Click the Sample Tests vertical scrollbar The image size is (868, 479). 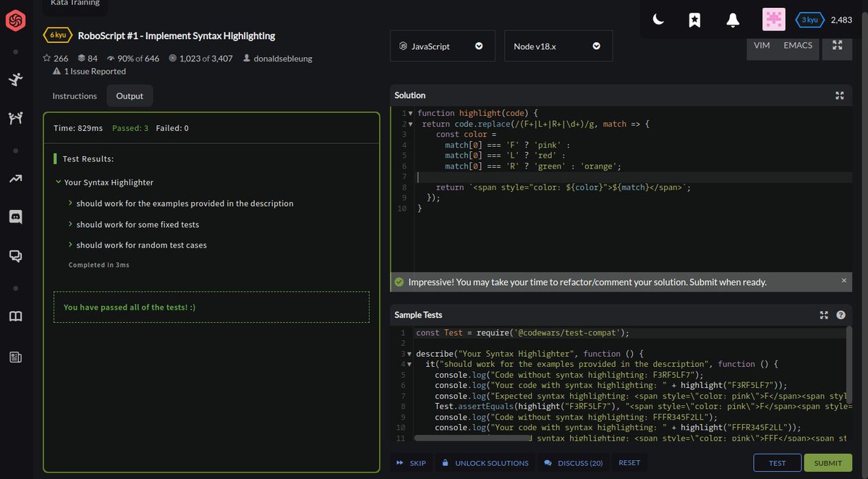coord(848,365)
